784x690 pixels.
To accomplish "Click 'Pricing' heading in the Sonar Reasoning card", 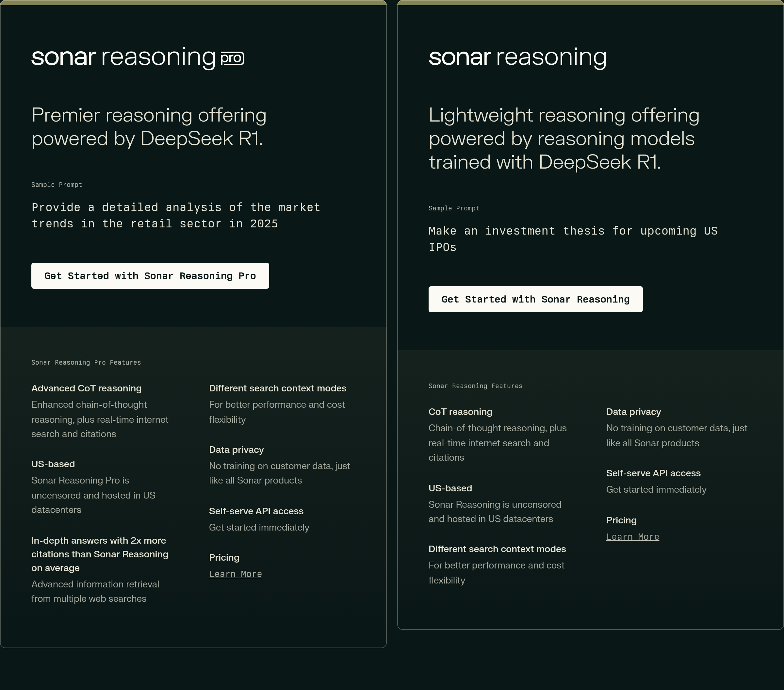I will 621,520.
